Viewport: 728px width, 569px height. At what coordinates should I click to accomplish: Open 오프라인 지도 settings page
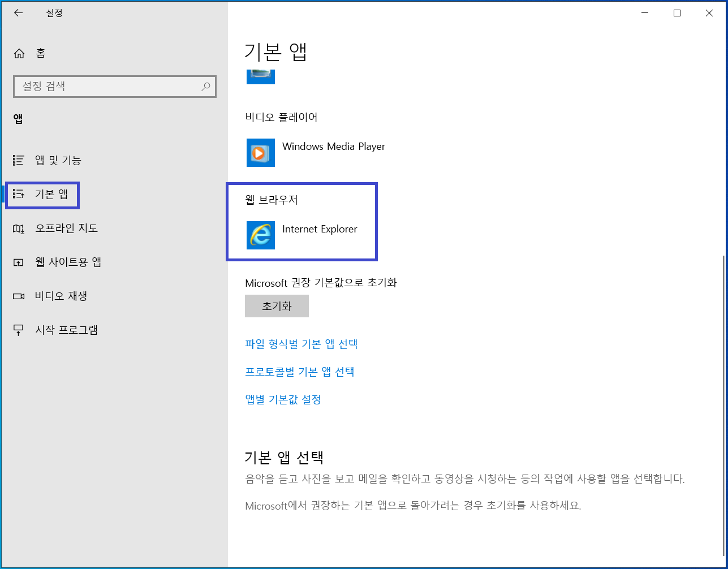[x=67, y=229]
